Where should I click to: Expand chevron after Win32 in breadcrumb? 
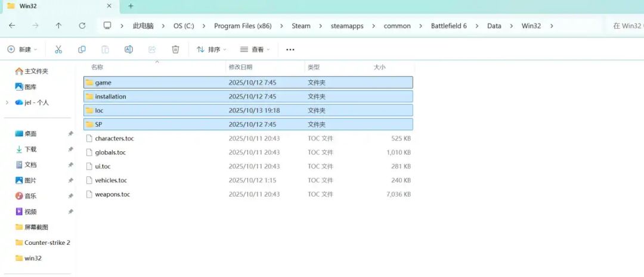click(x=551, y=26)
